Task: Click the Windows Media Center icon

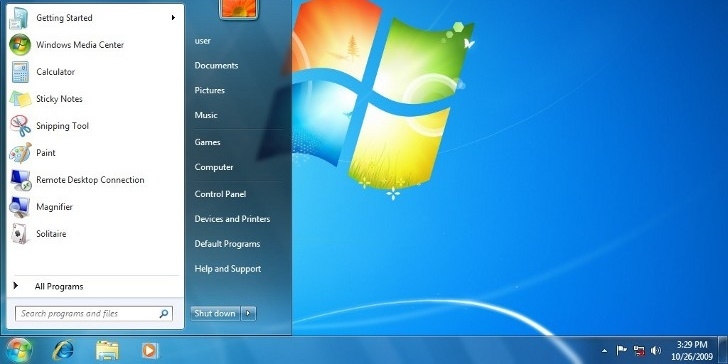Action: 20,45
